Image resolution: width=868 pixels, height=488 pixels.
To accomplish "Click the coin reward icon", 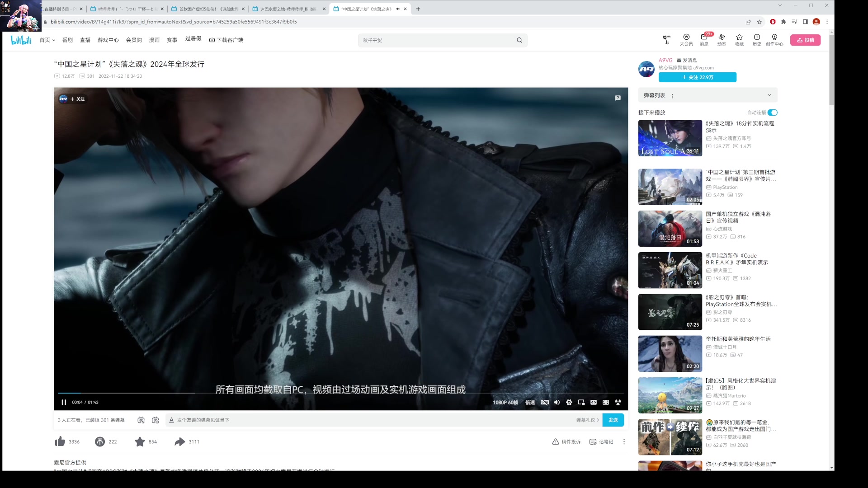I will (99, 441).
